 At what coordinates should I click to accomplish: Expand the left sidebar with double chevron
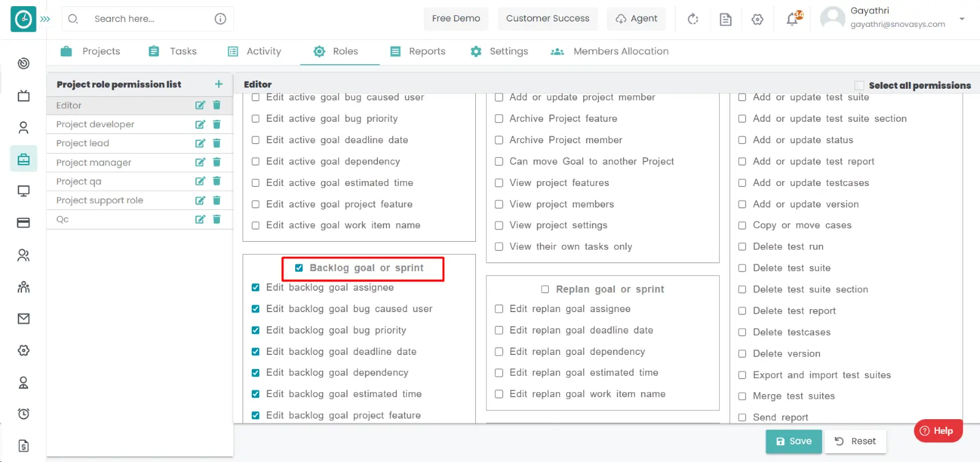[x=45, y=19]
